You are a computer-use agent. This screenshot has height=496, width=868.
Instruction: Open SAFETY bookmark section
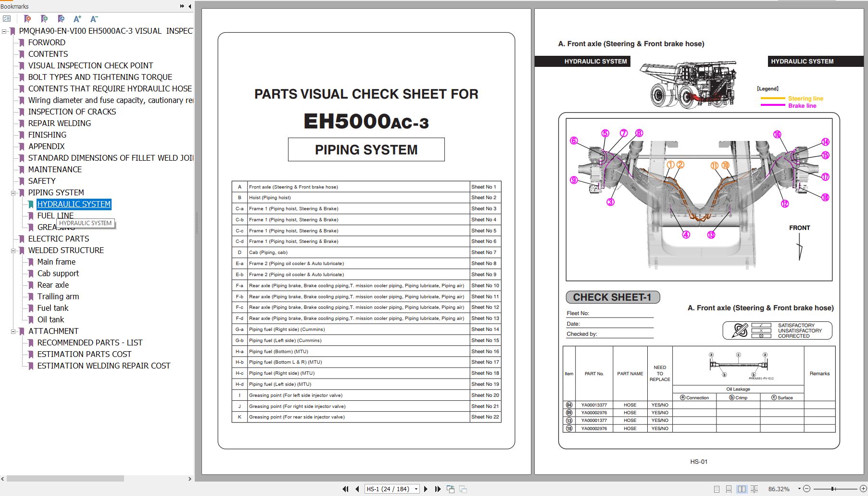[x=42, y=181]
